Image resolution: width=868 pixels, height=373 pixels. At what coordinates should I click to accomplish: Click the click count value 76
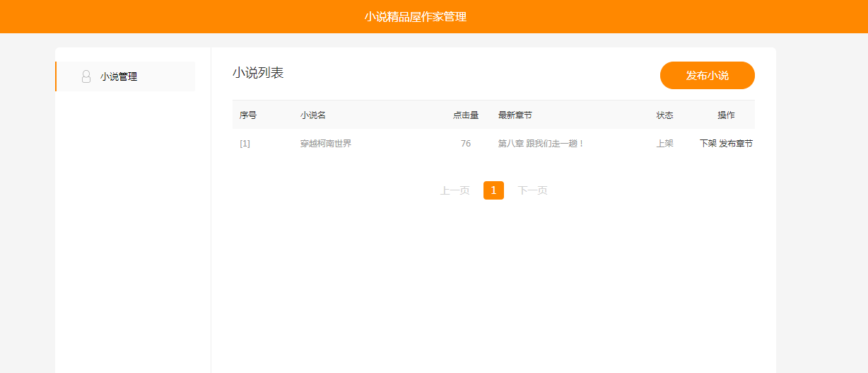tap(466, 143)
